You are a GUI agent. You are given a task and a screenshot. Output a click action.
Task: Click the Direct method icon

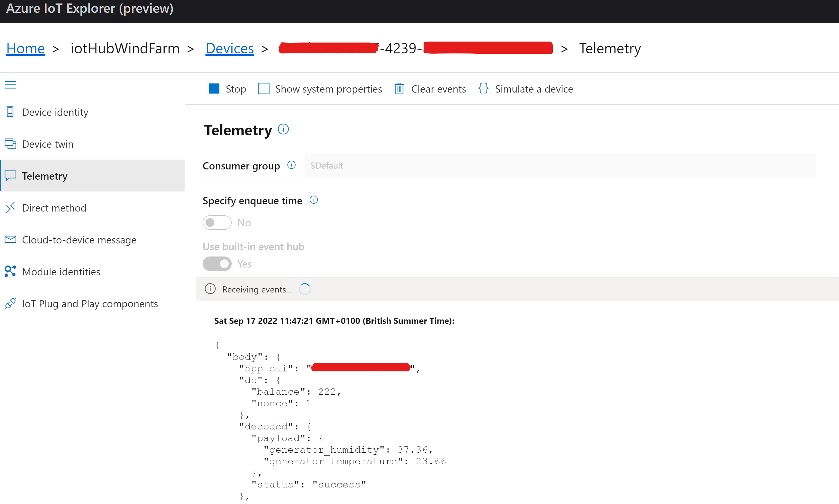click(x=10, y=207)
